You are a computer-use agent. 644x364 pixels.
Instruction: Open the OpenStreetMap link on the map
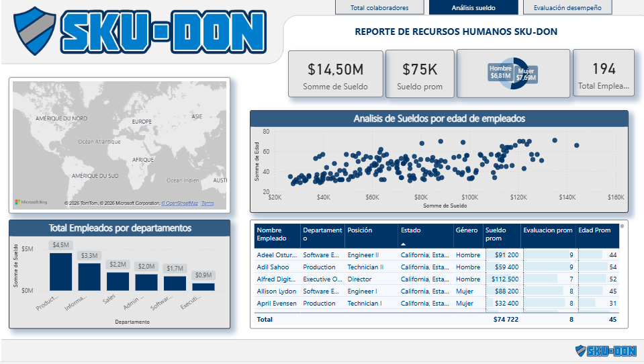point(181,203)
